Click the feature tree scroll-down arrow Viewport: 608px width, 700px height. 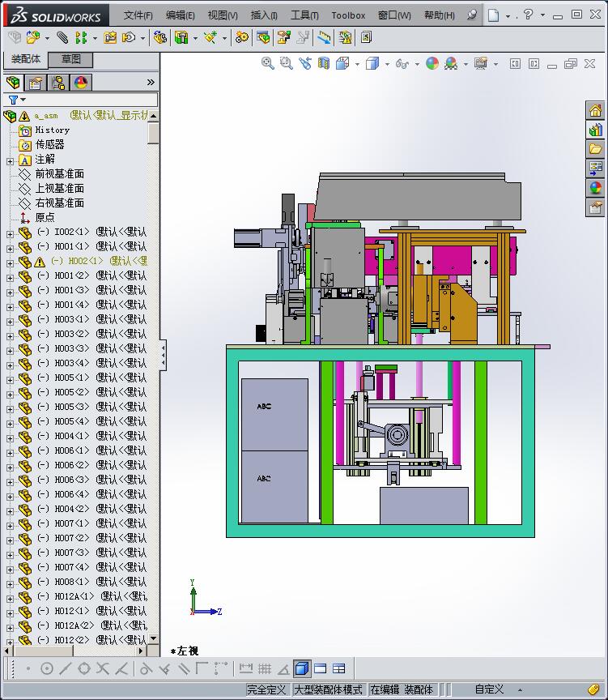153,638
